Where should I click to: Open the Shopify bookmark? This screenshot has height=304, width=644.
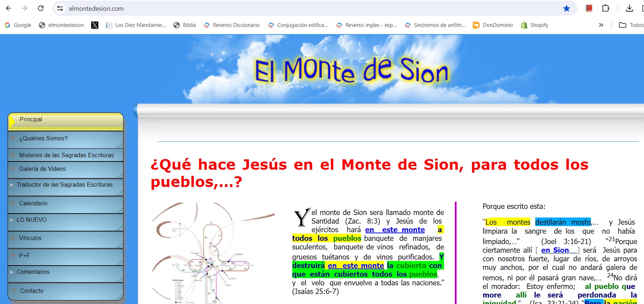point(535,25)
